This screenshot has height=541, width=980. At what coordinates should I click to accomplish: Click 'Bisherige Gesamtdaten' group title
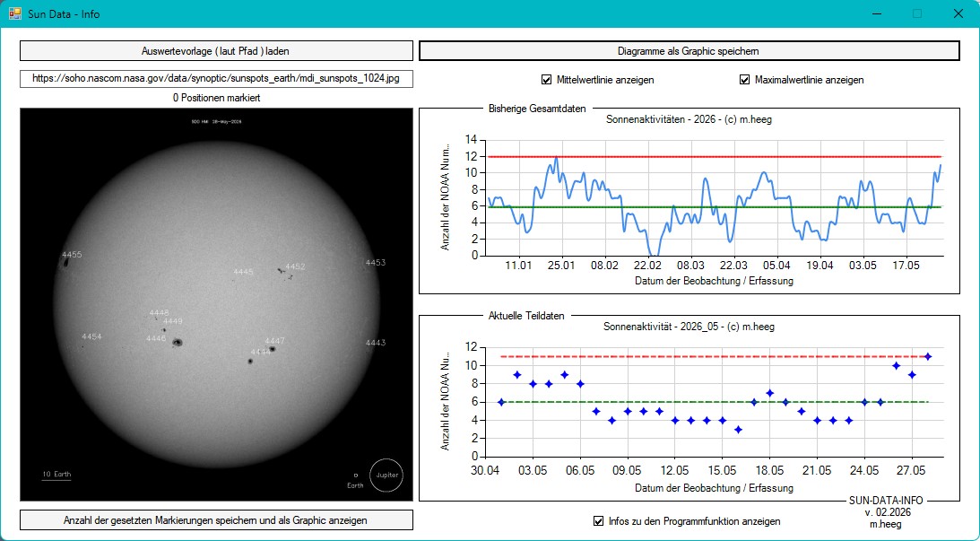click(537, 109)
